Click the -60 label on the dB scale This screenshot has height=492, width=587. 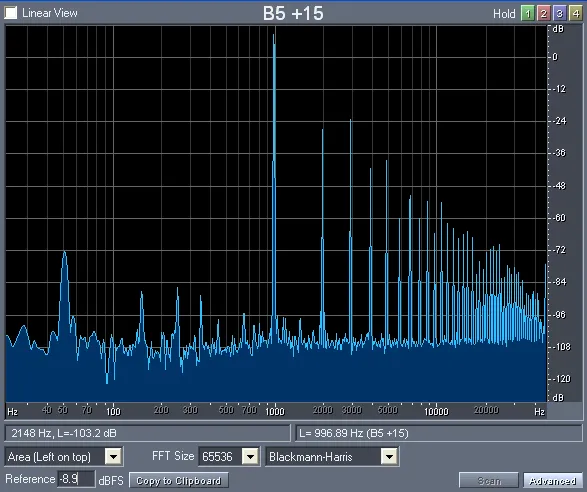point(559,218)
